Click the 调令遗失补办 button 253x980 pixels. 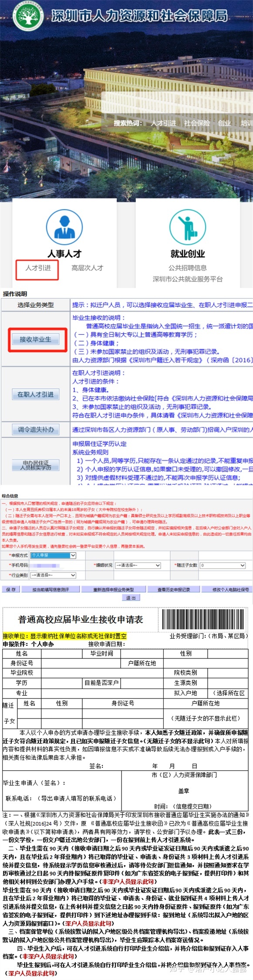pyautogui.click(x=36, y=430)
